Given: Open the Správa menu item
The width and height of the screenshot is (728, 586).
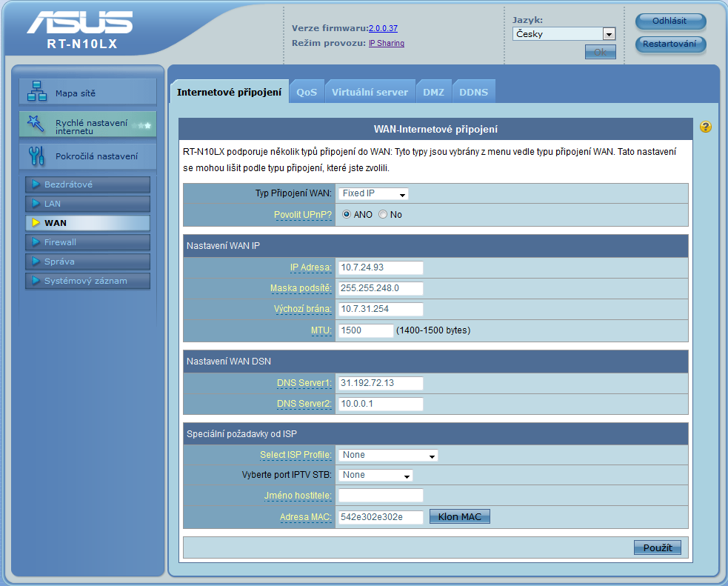Looking at the screenshot, I should click(x=87, y=262).
